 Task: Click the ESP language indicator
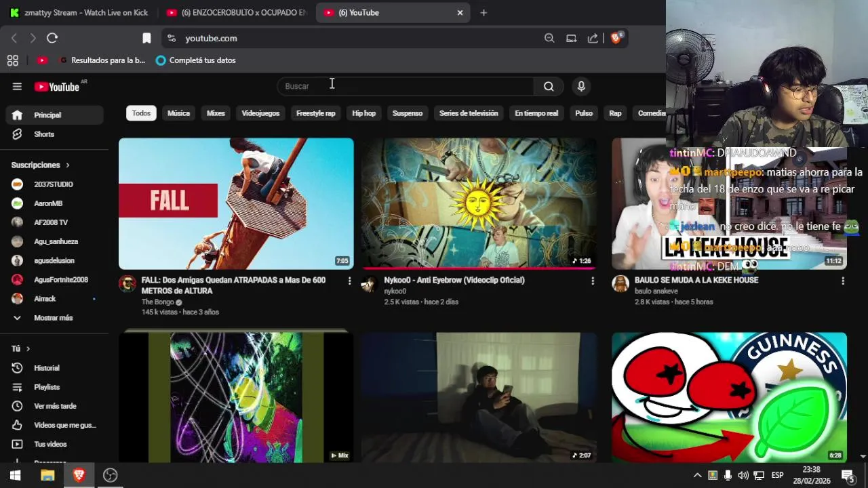pos(777,475)
